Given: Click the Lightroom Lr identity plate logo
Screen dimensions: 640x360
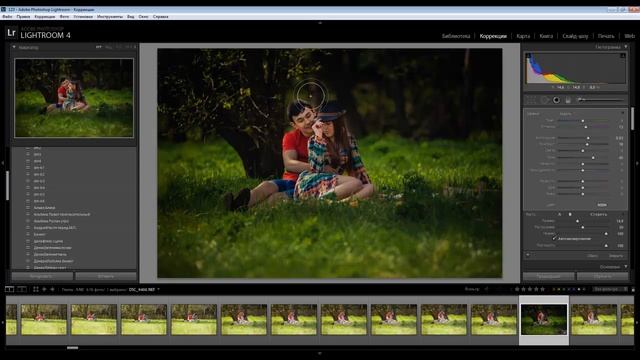Looking at the screenshot, I should pos(11,33).
